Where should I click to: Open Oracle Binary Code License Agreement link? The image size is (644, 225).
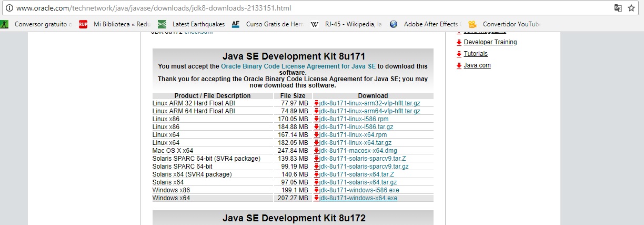click(x=298, y=66)
